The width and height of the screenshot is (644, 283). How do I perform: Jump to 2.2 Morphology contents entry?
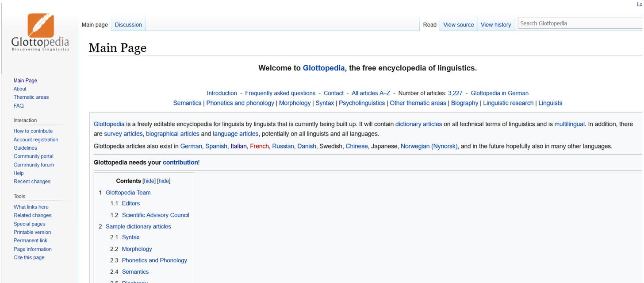[137, 249]
